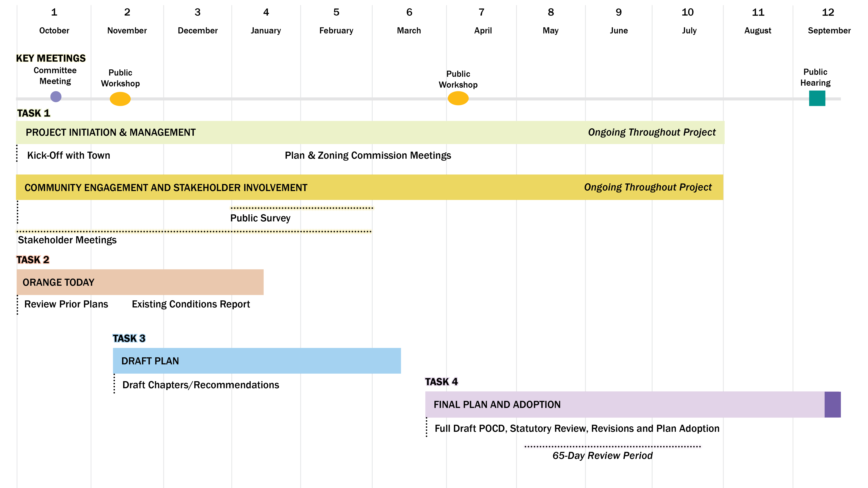Click the October month header
868x488 pixels.
point(54,30)
